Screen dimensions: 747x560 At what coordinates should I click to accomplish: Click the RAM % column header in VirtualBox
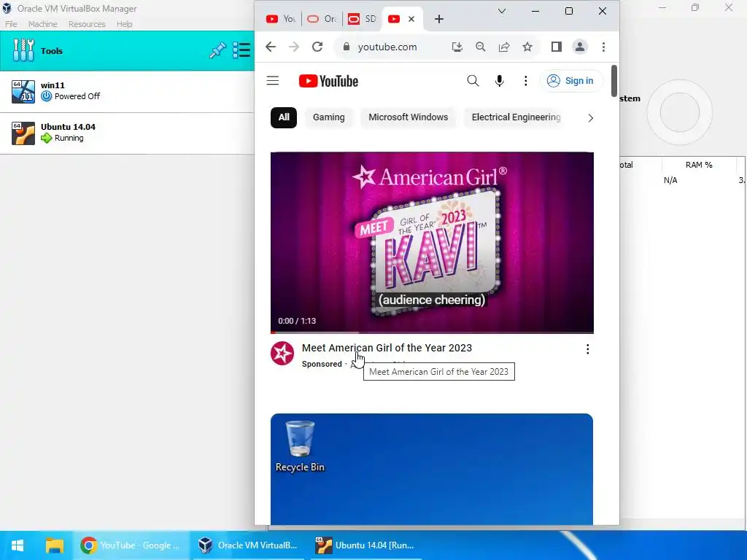click(x=699, y=165)
